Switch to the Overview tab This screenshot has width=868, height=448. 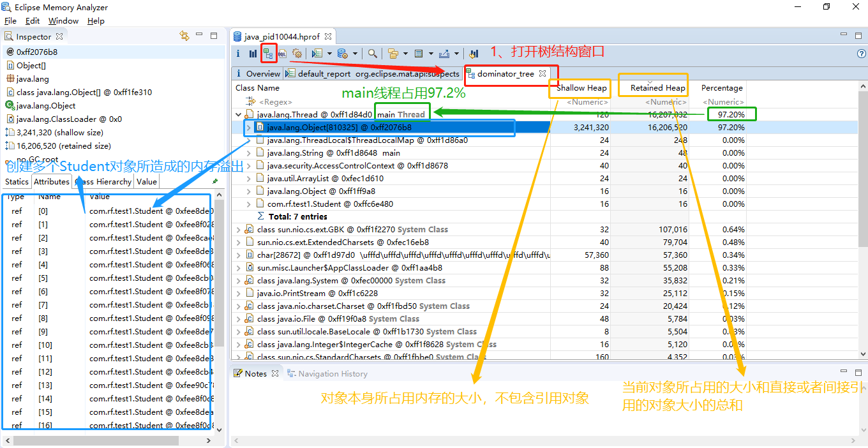click(x=258, y=73)
